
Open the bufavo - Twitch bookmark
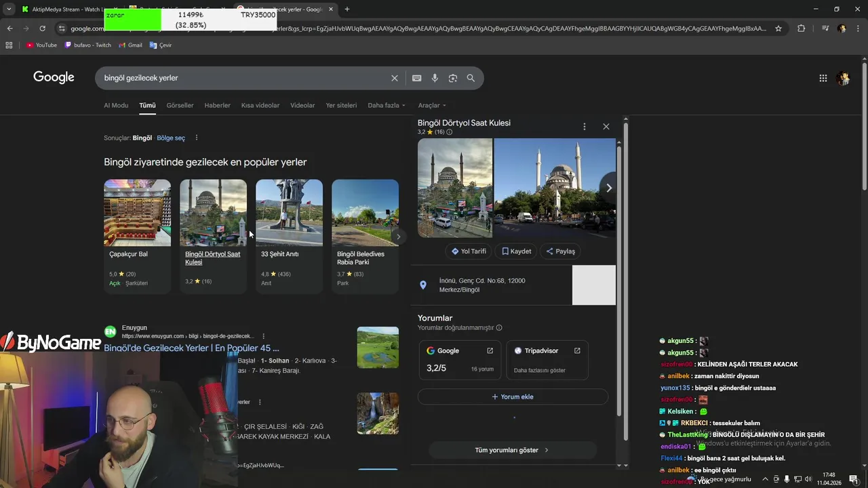tap(87, 45)
